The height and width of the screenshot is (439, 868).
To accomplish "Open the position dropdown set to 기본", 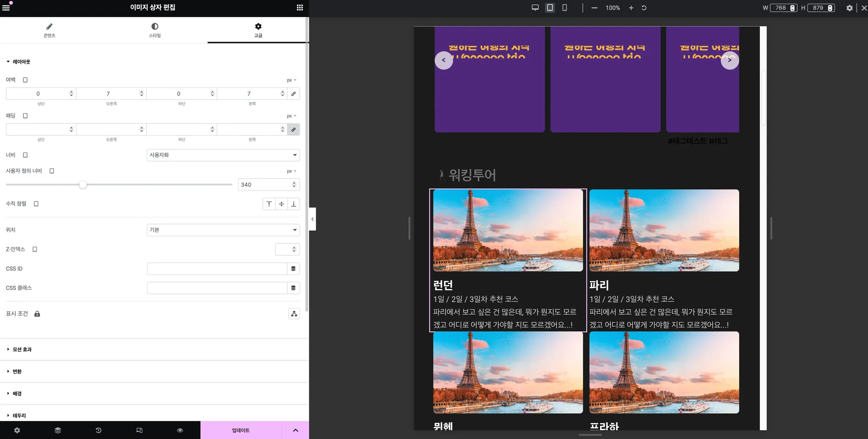I will [x=223, y=230].
